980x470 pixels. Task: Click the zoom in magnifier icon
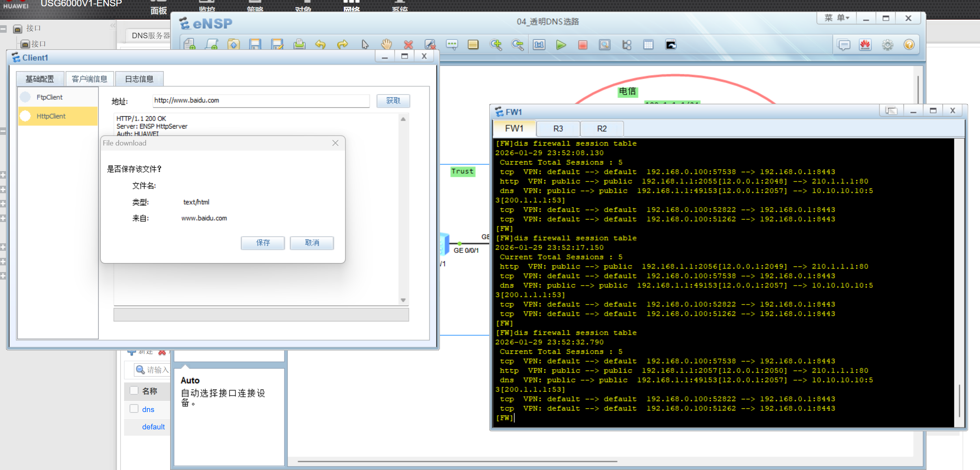point(496,45)
